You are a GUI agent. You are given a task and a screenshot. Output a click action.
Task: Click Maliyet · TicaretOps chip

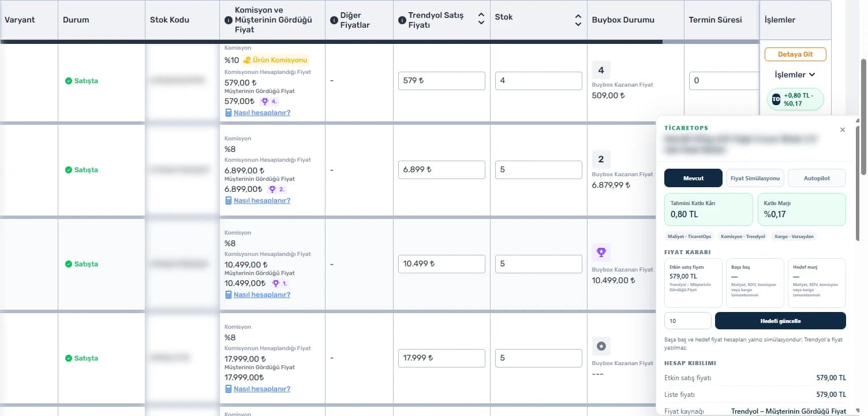(x=690, y=236)
